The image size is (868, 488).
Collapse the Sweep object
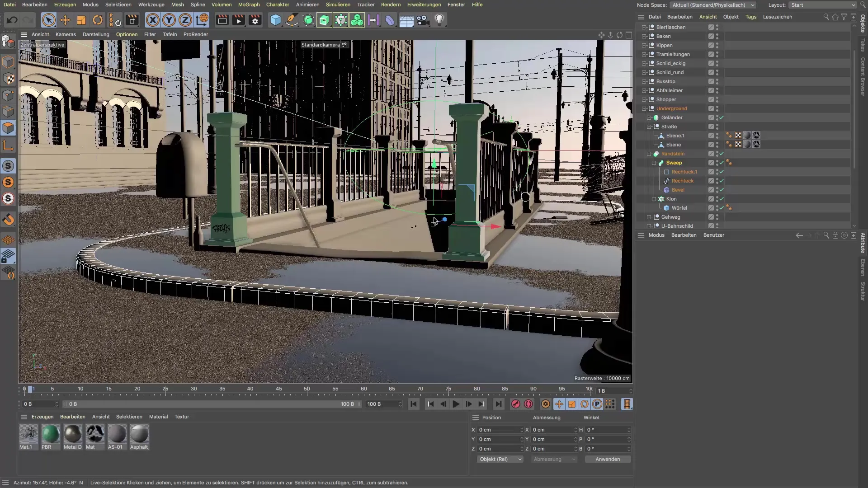tap(654, 163)
